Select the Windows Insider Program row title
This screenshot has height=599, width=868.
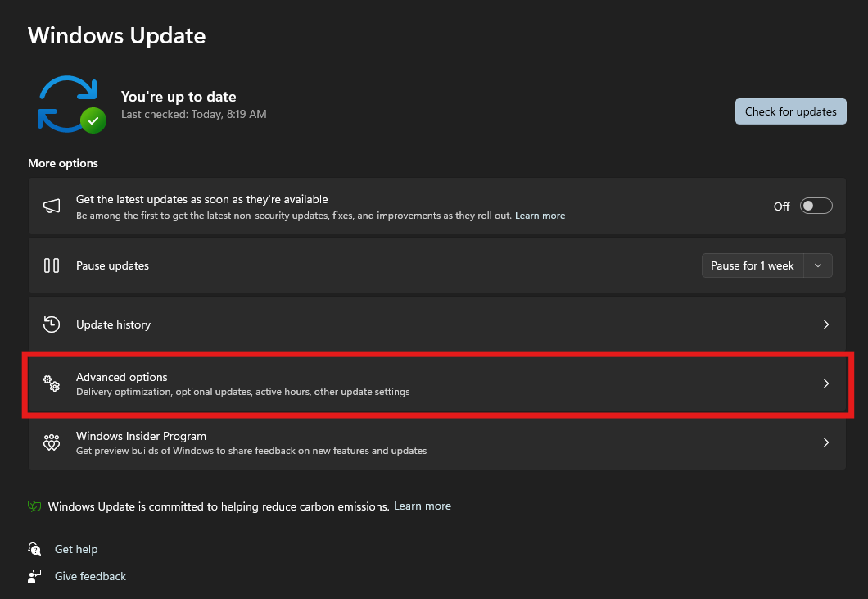point(141,436)
